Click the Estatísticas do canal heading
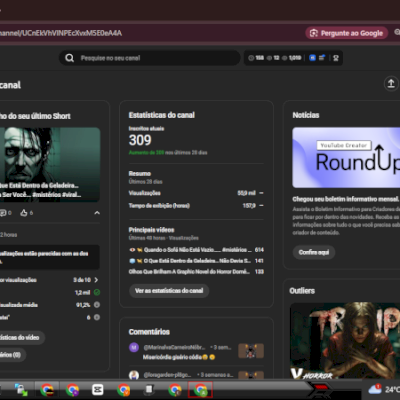The height and width of the screenshot is (400, 400). coord(162,115)
